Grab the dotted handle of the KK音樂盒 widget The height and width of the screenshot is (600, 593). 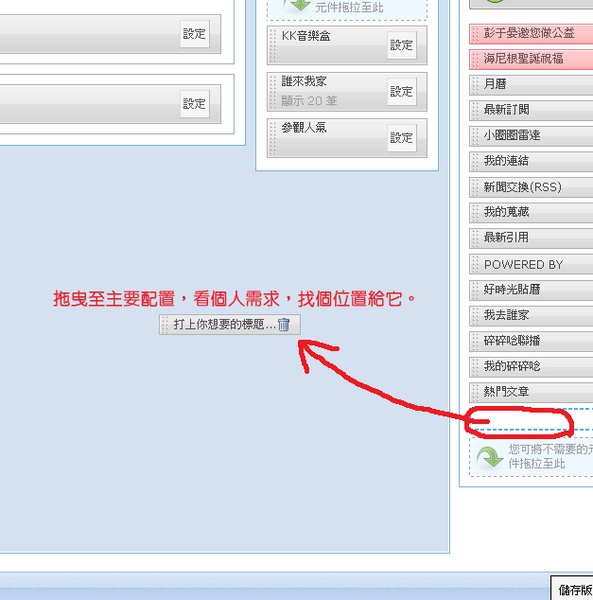273,45
